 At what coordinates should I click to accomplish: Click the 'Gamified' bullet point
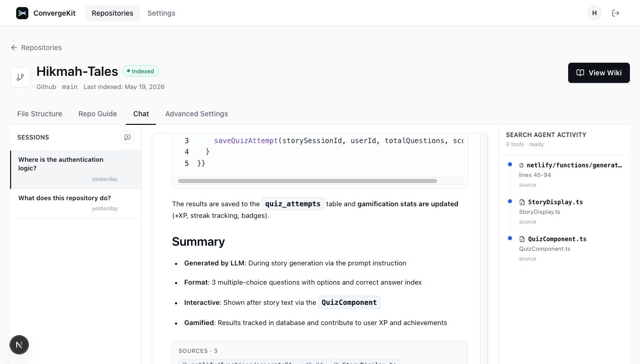click(x=315, y=323)
